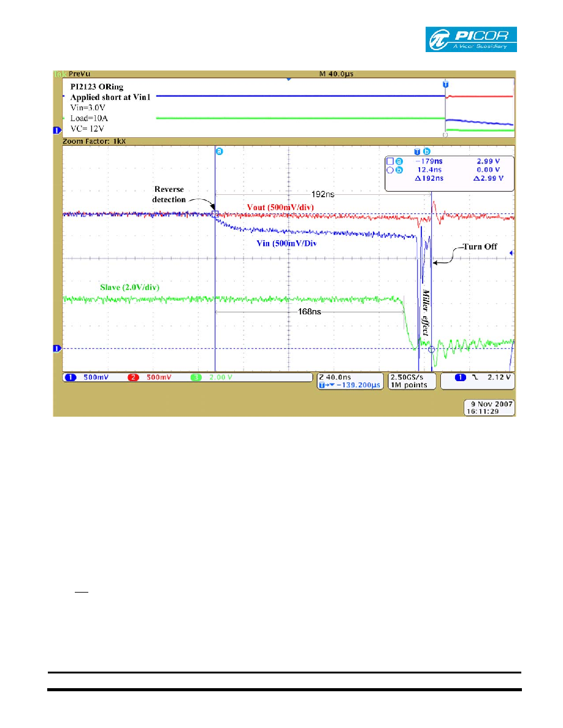The width and height of the screenshot is (563, 728).
Task: Click the trigger T marker in overview strip
Action: [x=445, y=84]
